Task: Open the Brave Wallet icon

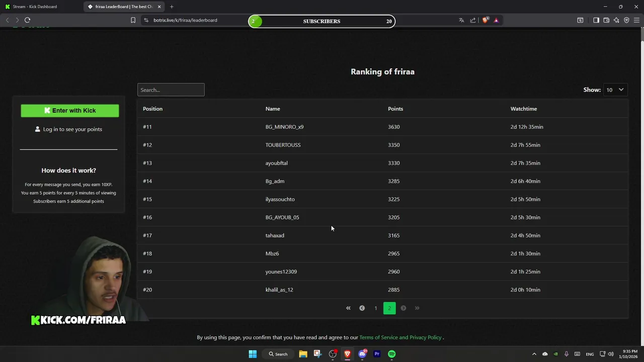Action: (x=606, y=20)
